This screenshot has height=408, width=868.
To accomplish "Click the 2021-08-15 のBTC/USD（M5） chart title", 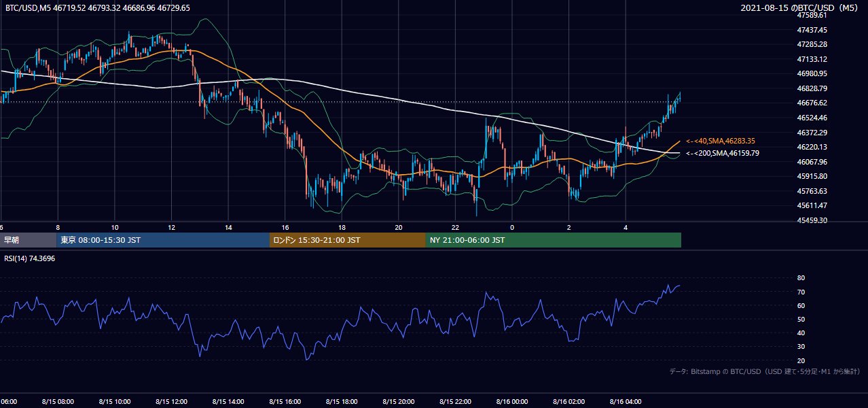I will pos(801,7).
